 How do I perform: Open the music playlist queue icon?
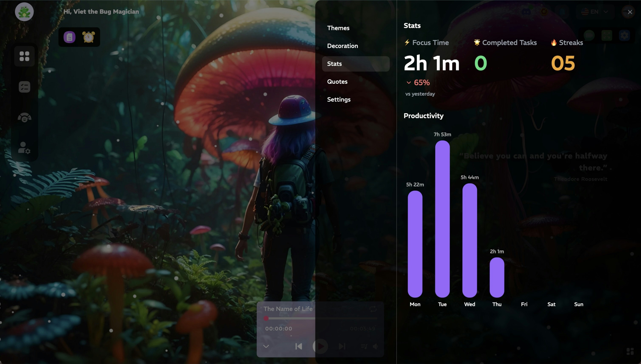click(364, 346)
